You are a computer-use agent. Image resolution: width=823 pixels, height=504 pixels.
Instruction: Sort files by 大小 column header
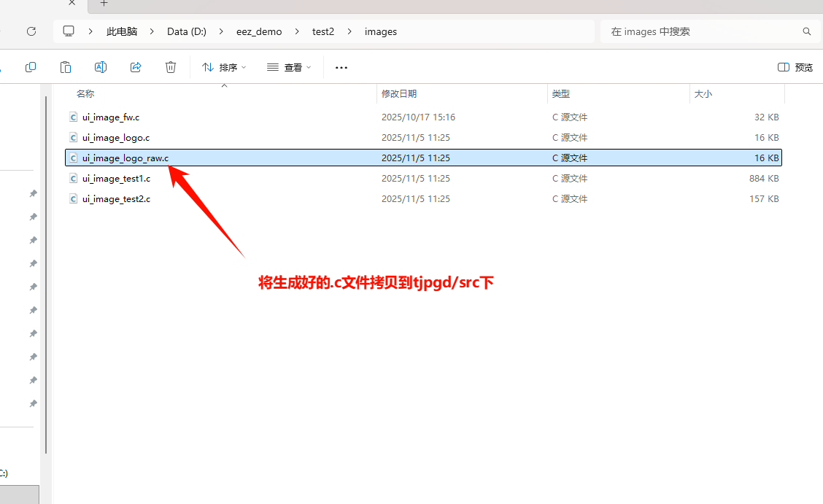pos(703,94)
